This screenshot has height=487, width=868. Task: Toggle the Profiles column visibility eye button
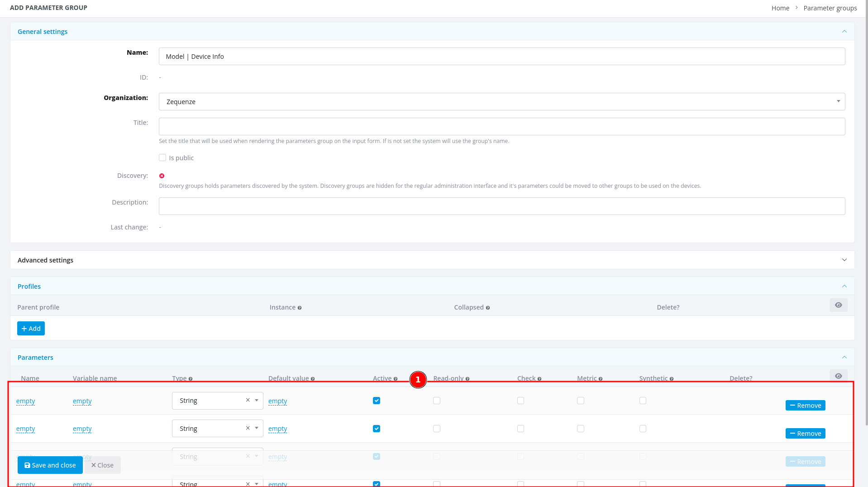[838, 305]
